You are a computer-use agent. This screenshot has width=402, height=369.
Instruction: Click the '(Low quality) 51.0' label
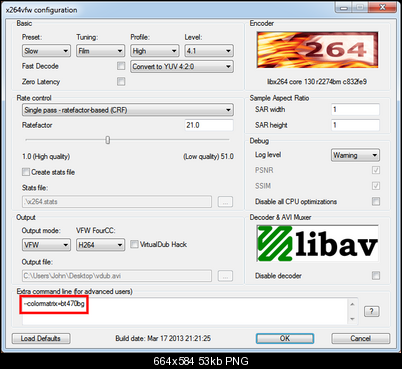(208, 156)
